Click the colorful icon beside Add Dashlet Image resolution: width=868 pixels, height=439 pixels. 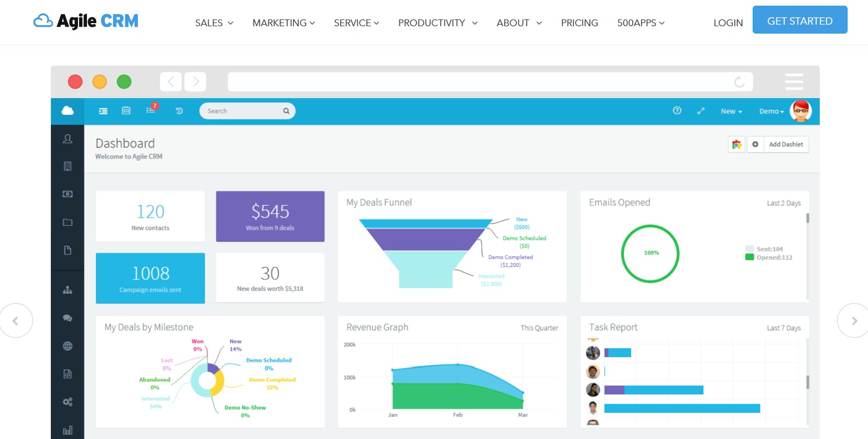(736, 144)
